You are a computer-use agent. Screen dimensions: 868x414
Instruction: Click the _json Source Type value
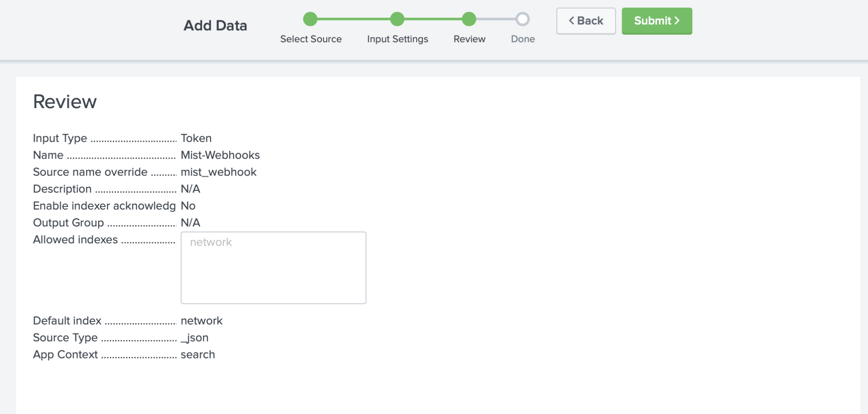195,337
